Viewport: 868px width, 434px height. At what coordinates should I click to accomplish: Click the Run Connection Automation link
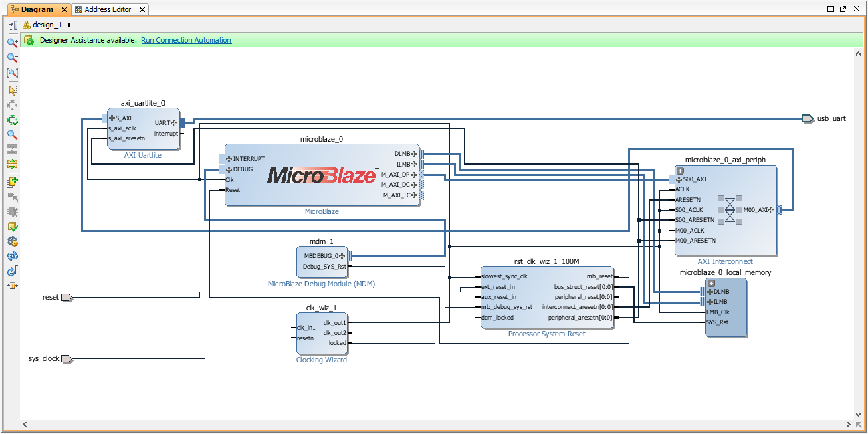pos(186,40)
